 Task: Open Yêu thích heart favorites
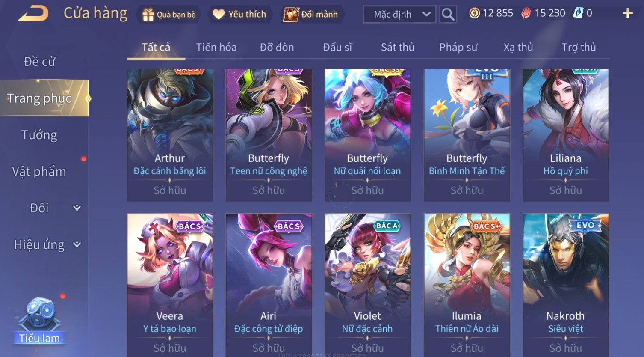coord(240,14)
